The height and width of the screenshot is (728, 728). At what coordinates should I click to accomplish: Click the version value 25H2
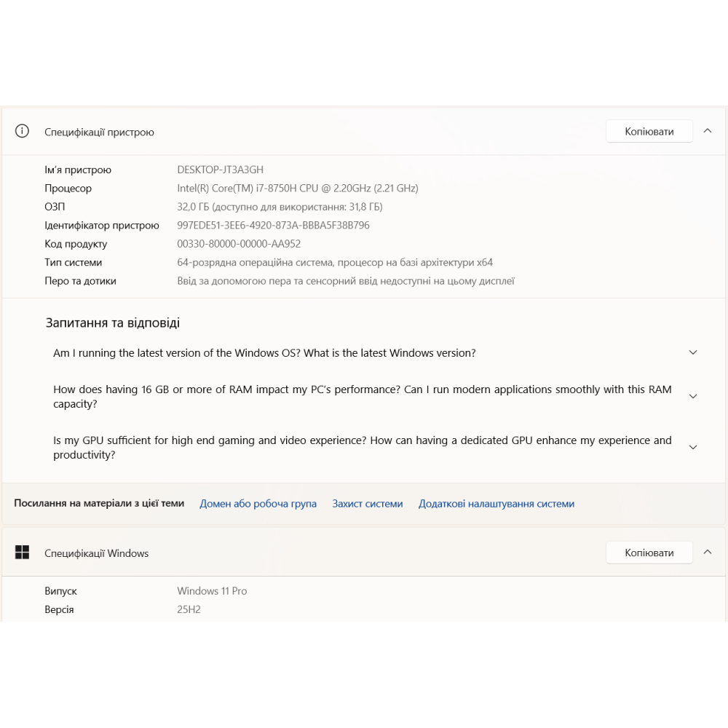189,609
